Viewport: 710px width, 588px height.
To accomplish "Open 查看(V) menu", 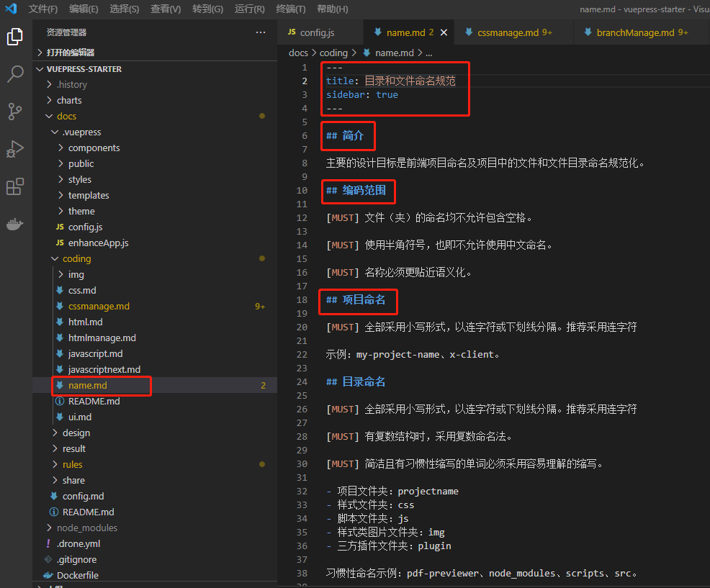I will 166,9.
